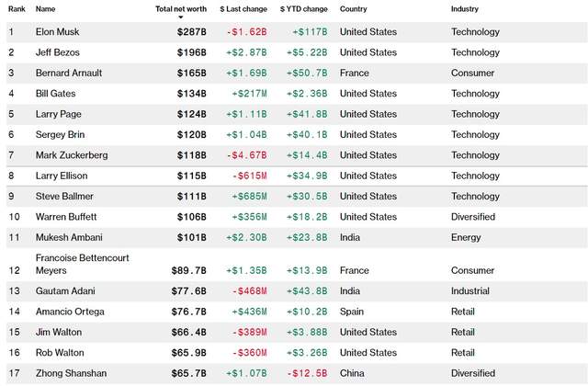The height and width of the screenshot is (386, 588).
Task: Click Steve Ballmer's name
Action: (64, 197)
